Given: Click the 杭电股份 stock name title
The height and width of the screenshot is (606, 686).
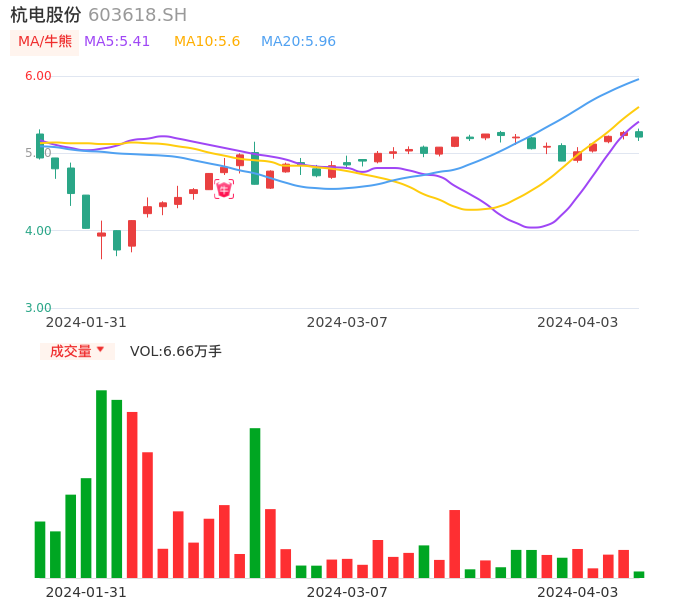Looking at the screenshot, I should pos(46,15).
